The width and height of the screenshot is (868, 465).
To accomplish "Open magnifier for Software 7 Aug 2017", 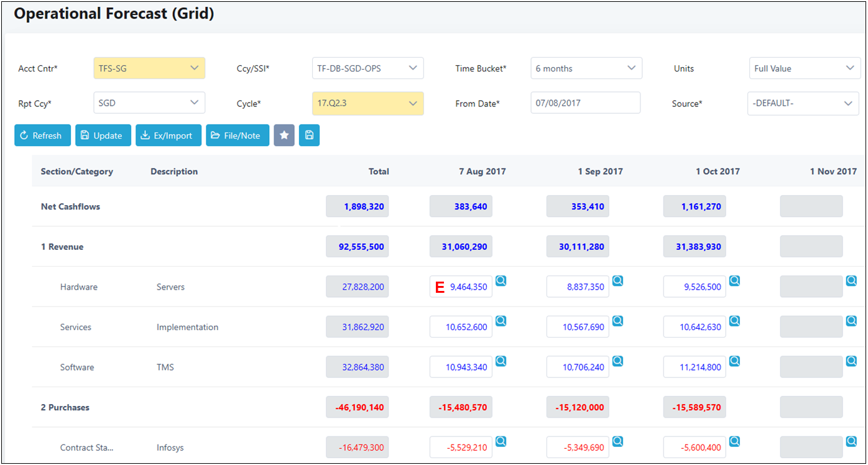I will [501, 361].
